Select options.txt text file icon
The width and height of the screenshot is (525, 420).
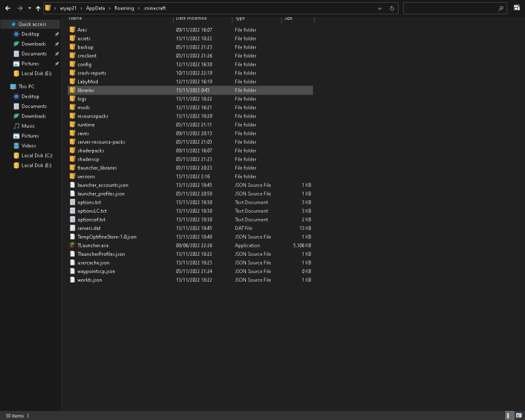click(72, 202)
